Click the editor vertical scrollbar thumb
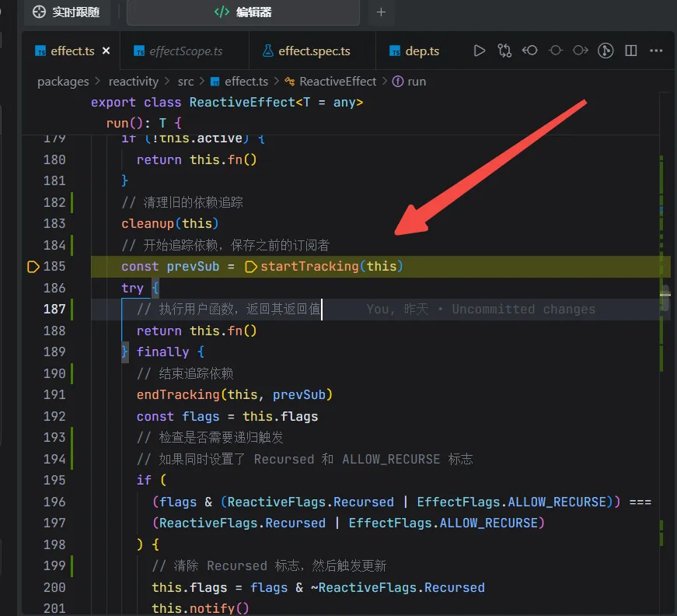This screenshot has height=616, width=677. pyautogui.click(x=665, y=297)
